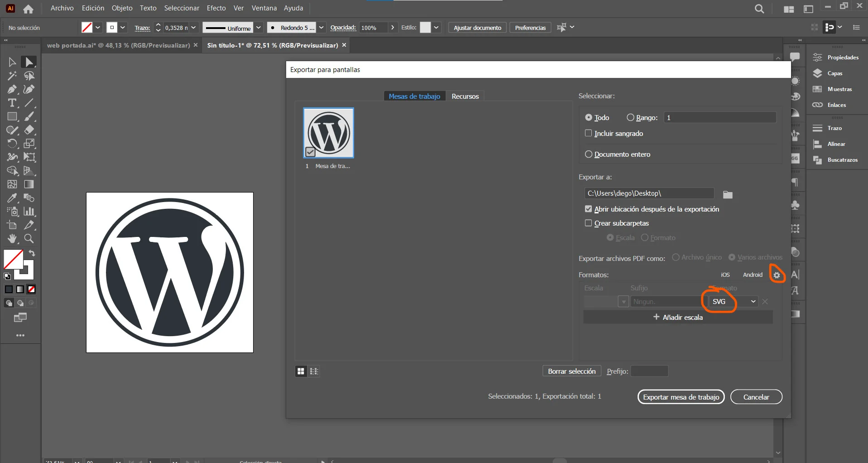The image size is (868, 463).
Task: Select the Selection tool arrow
Action: [12, 62]
